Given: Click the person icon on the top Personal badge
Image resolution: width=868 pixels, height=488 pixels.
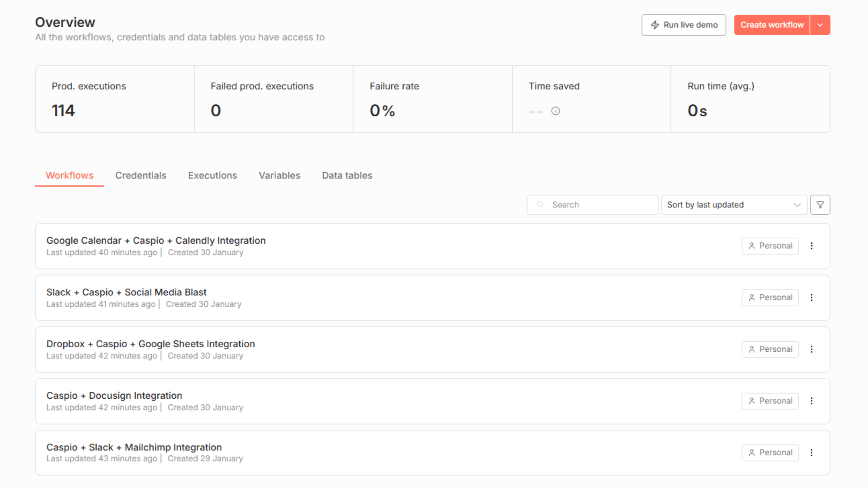Looking at the screenshot, I should click(x=752, y=246).
